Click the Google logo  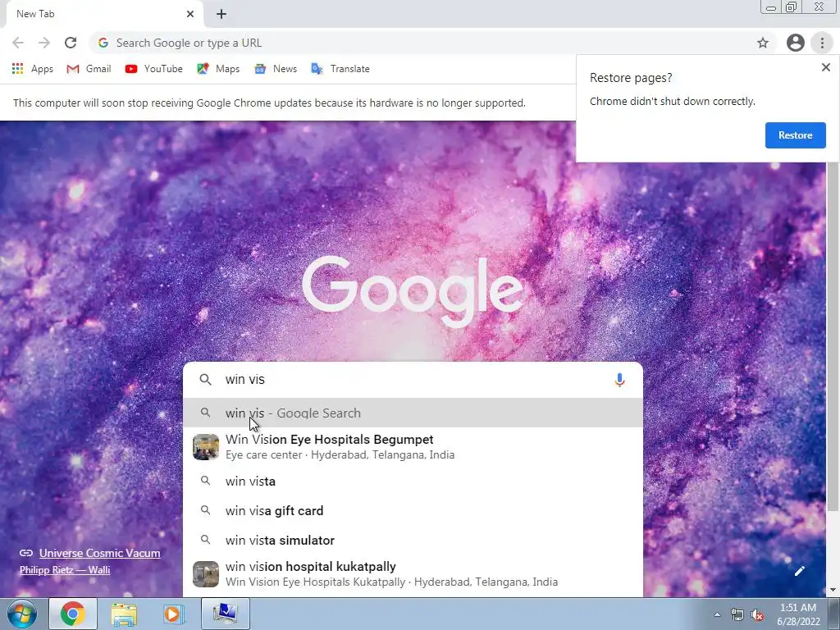tap(413, 291)
